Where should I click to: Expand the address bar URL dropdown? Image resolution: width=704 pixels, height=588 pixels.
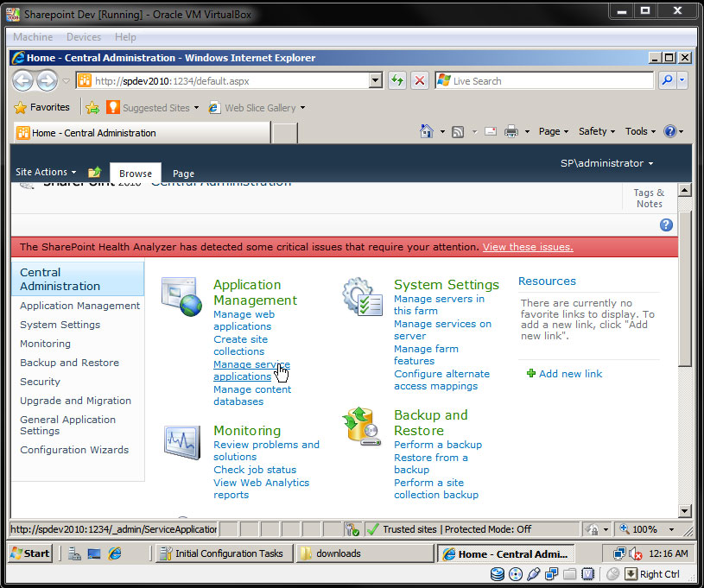tap(376, 81)
